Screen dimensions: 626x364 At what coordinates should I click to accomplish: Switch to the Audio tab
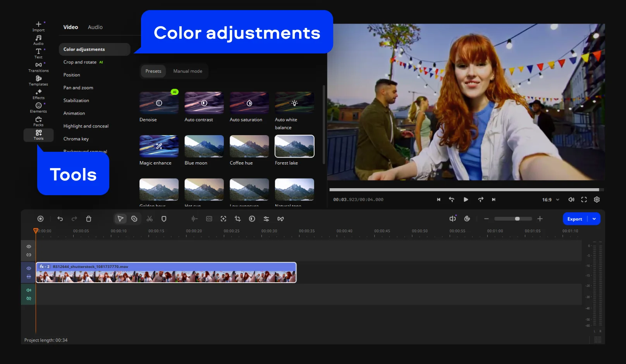[x=95, y=27]
